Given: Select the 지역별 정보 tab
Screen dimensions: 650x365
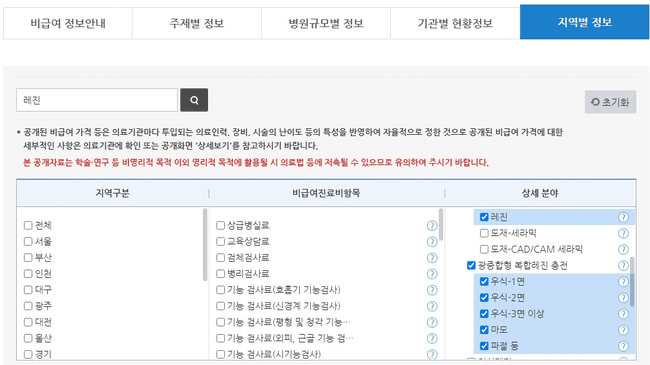Looking at the screenshot, I should click(585, 22).
